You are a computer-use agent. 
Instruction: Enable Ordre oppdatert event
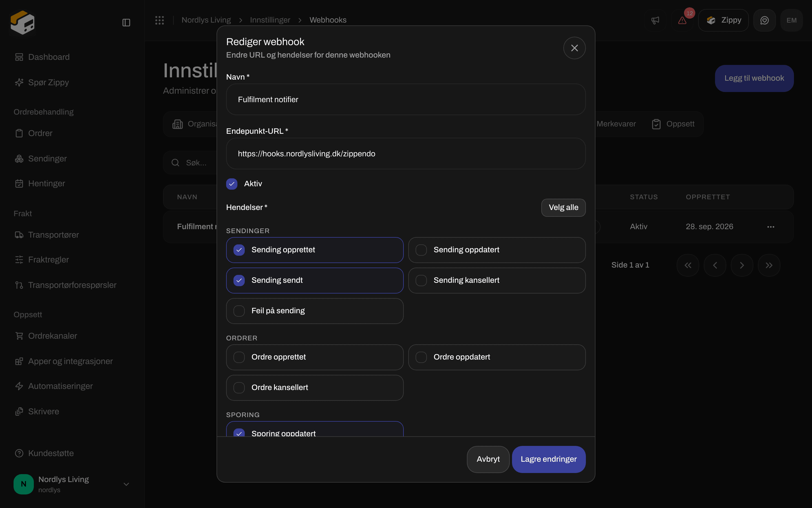[x=497, y=357]
